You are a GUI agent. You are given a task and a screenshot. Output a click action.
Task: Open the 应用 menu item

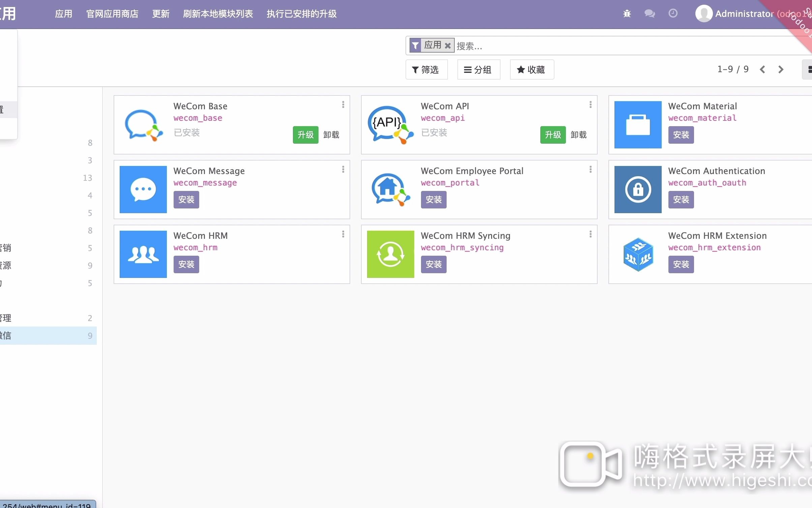point(64,14)
